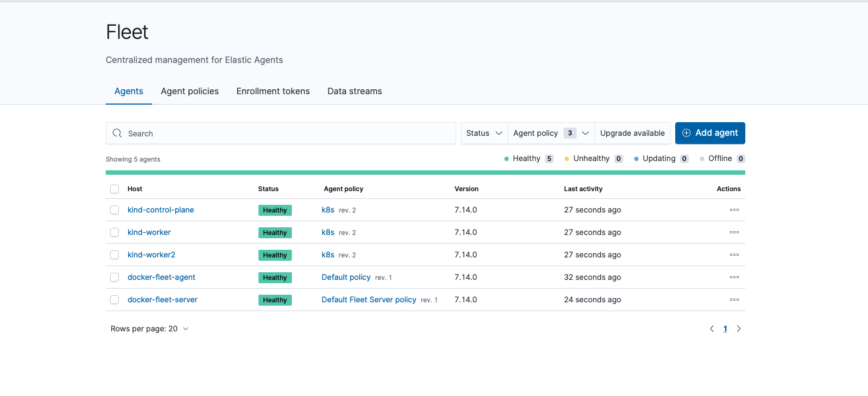Viewport: 868px width, 396px height.
Task: Click the Last activity column header
Action: (583, 189)
